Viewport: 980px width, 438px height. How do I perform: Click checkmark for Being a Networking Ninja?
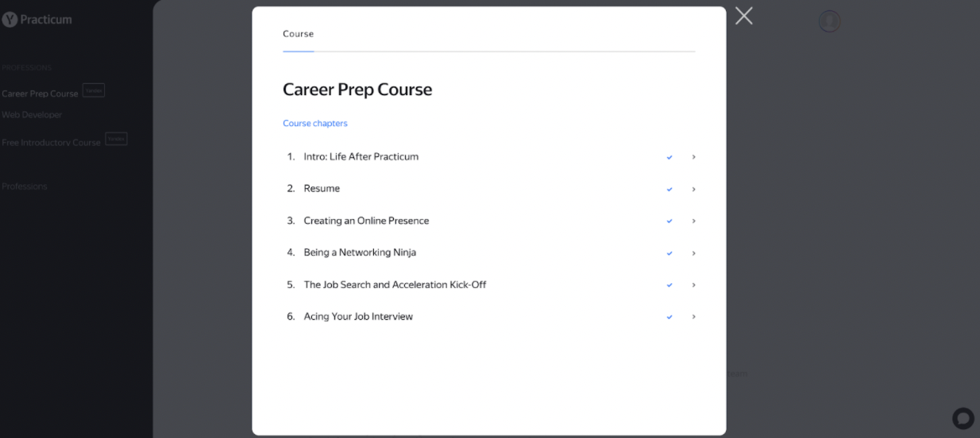(669, 253)
